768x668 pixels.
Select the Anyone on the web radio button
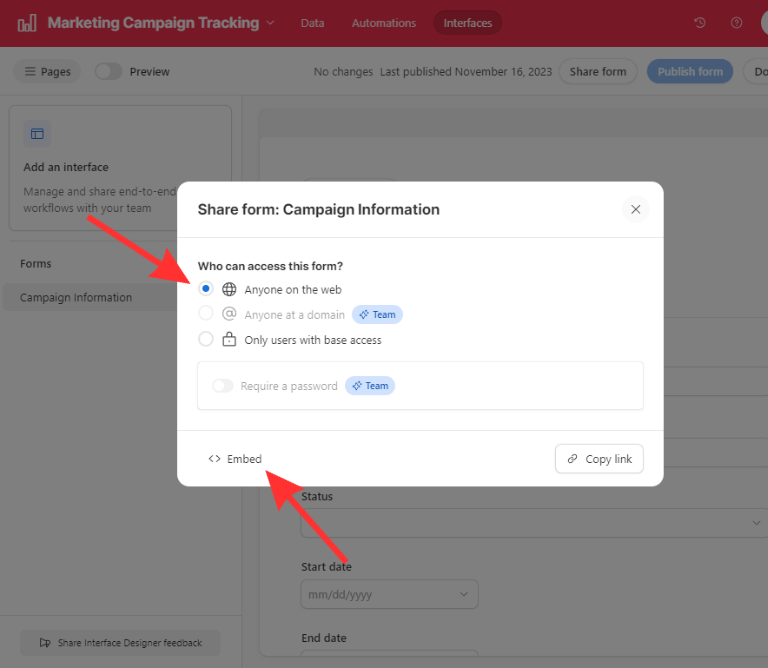pyautogui.click(x=206, y=289)
